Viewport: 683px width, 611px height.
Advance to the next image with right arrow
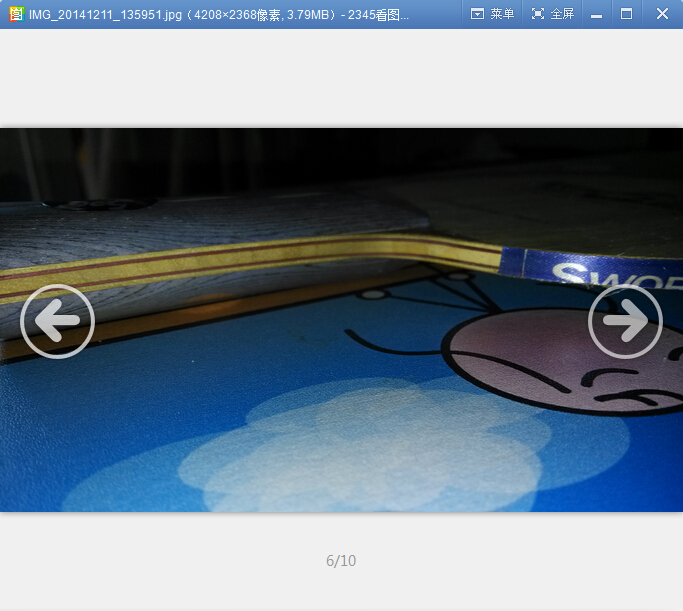coord(625,321)
